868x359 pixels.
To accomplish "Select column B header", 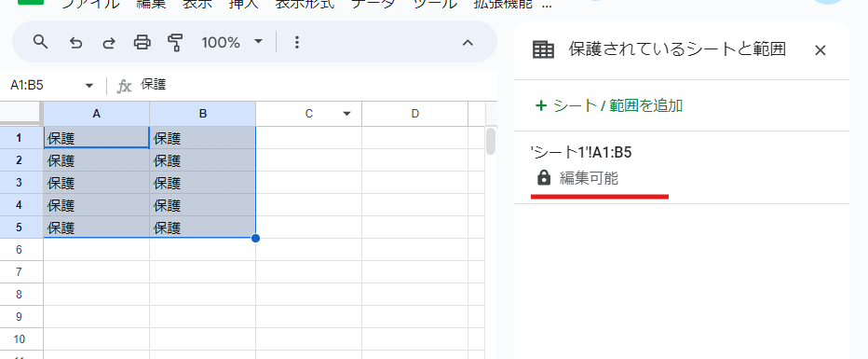I will [x=203, y=114].
